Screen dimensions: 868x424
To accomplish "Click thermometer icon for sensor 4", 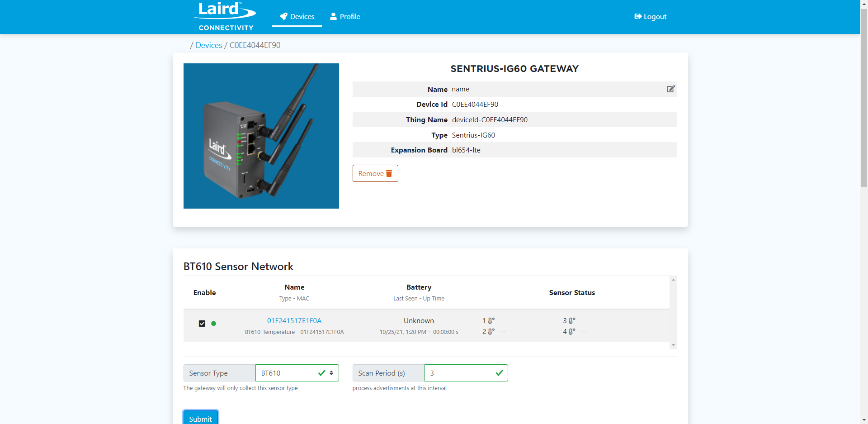I will pos(571,332).
